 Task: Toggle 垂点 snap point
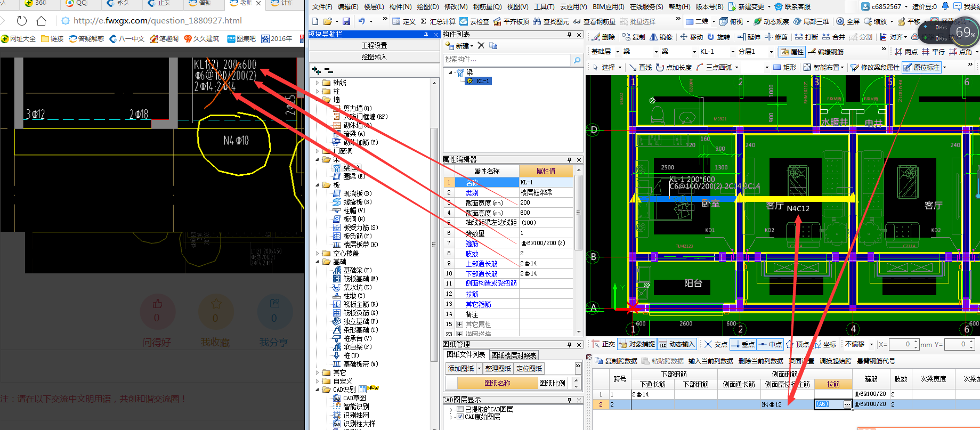coord(743,344)
